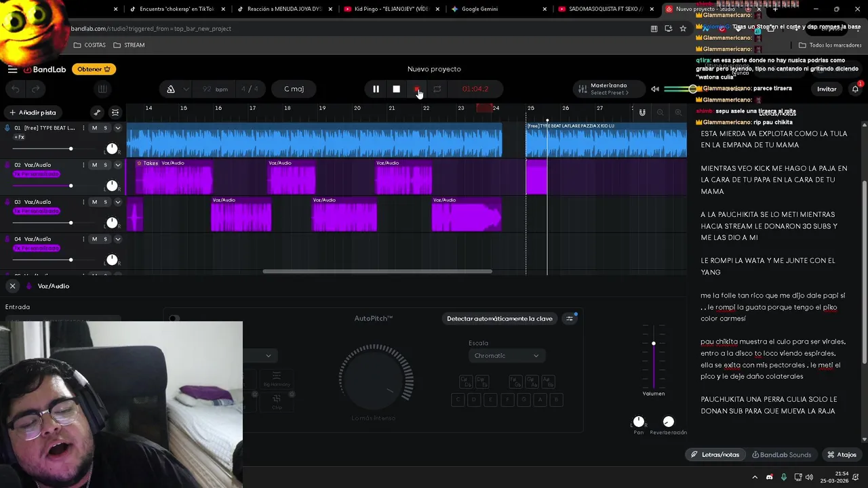
Task: Open the COSITAS bookmarks folder
Action: tap(90, 45)
